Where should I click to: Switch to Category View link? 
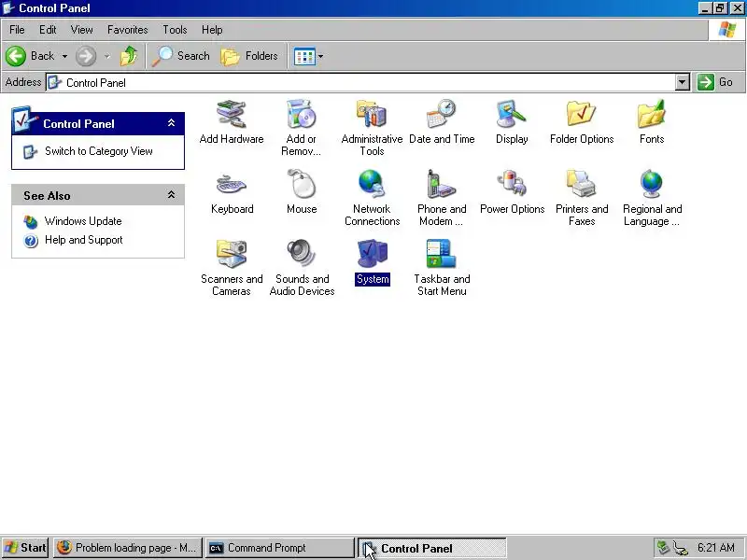pyautogui.click(x=99, y=151)
